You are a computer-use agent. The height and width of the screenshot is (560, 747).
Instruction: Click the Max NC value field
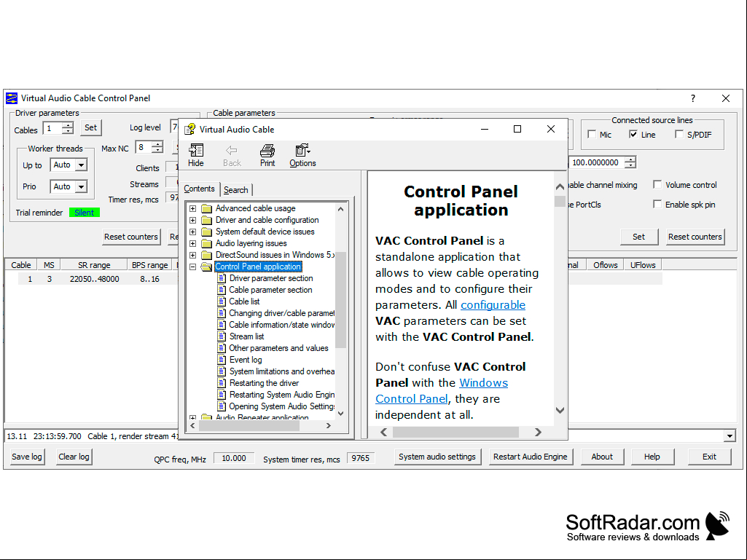tap(144, 148)
